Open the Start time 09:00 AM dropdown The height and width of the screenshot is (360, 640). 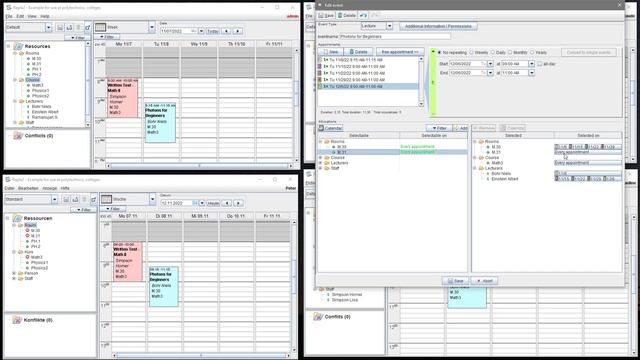coord(531,64)
